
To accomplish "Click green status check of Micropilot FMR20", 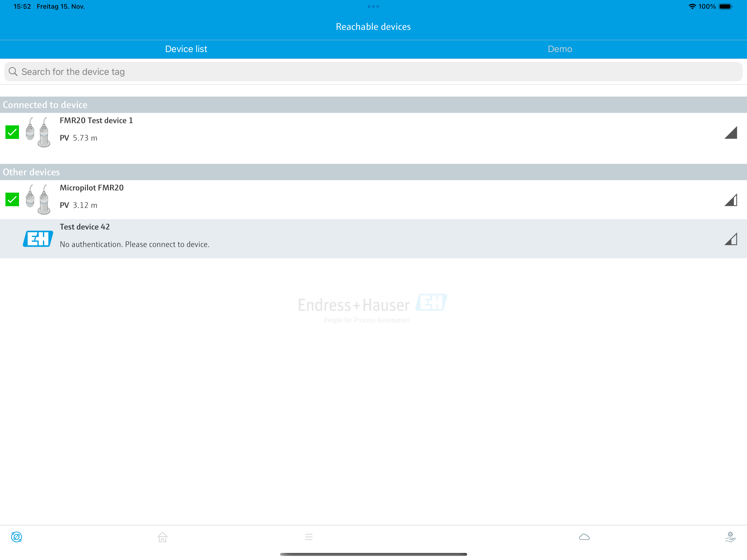I will click(12, 199).
